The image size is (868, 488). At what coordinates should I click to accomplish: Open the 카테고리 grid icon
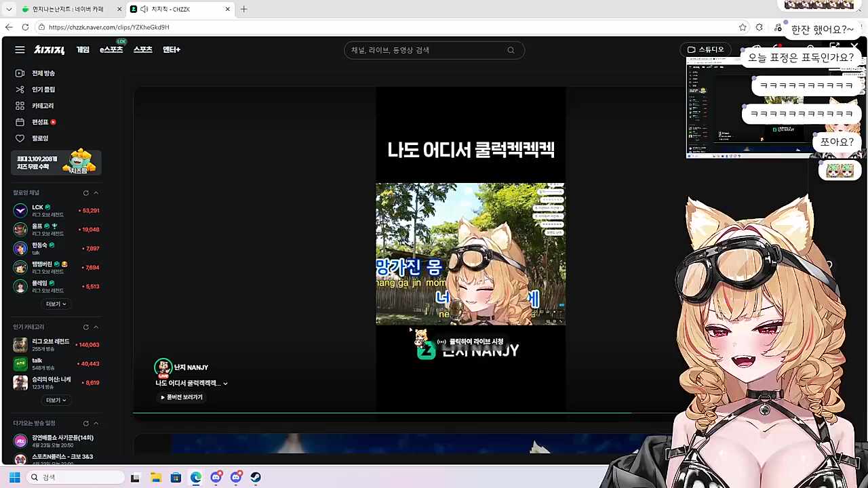[20, 106]
